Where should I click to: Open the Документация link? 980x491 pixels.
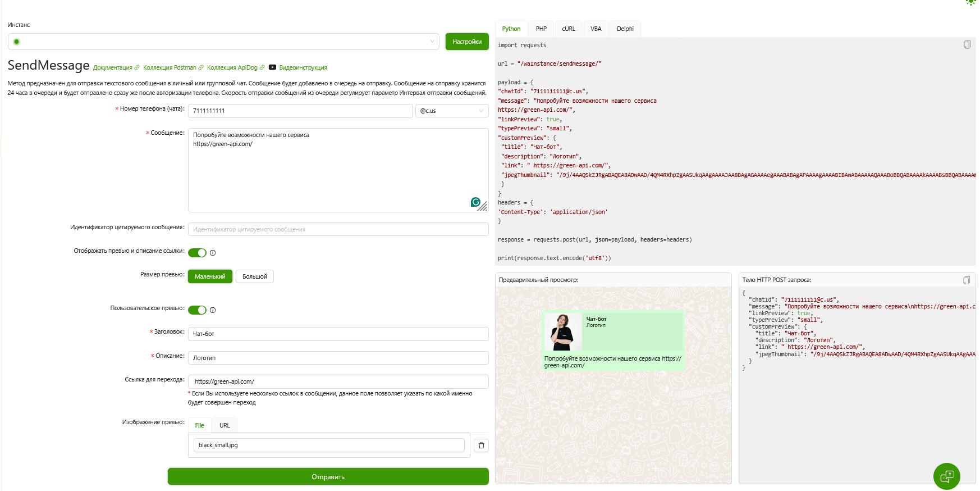point(113,67)
